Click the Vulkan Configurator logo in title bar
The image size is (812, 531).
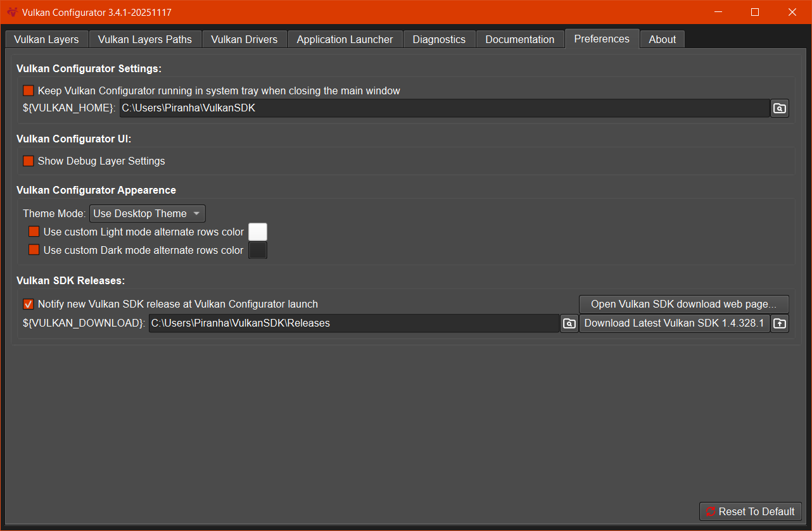(11, 12)
